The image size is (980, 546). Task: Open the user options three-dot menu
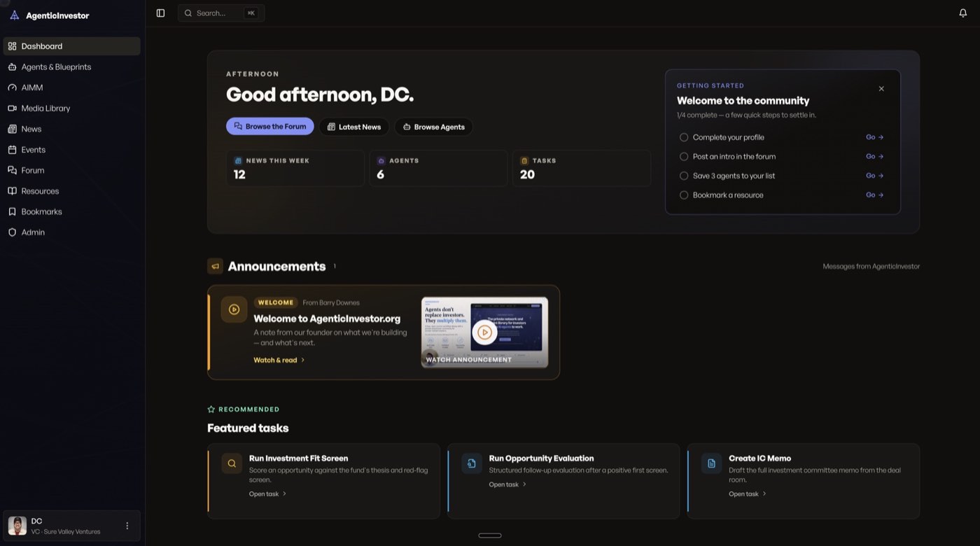[127, 526]
